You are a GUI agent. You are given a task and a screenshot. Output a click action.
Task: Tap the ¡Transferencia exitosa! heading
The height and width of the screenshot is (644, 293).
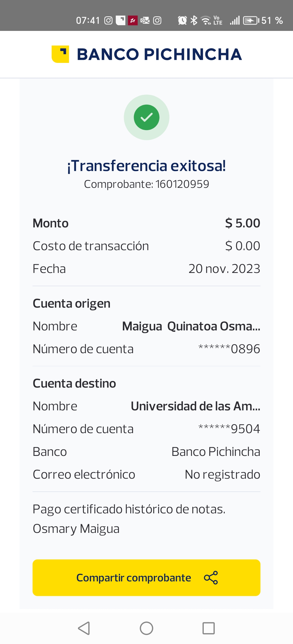pos(146,166)
